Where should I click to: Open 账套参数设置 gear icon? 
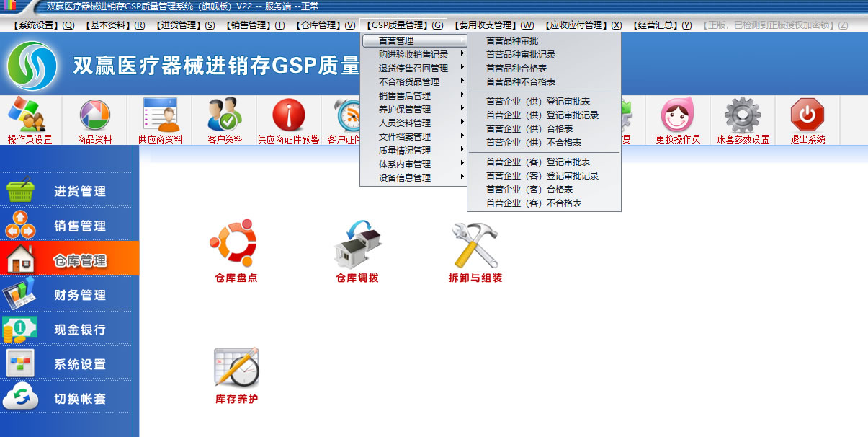coord(742,119)
